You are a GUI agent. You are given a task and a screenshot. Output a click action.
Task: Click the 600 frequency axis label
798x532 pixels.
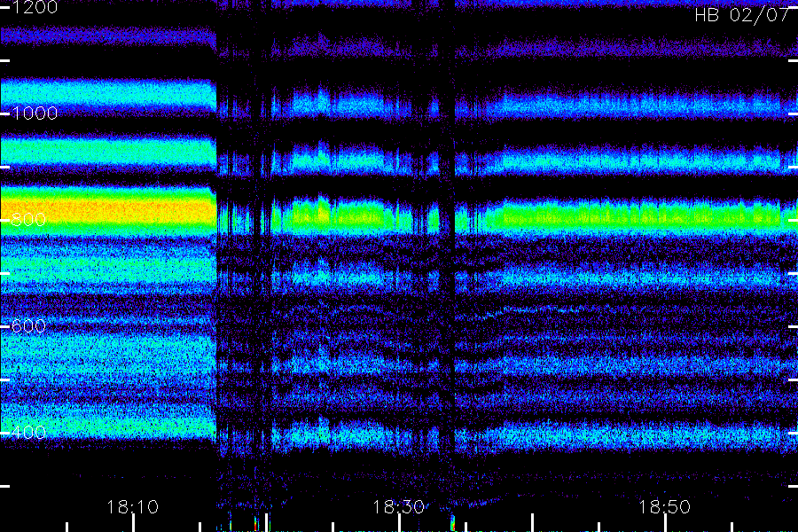click(29, 325)
